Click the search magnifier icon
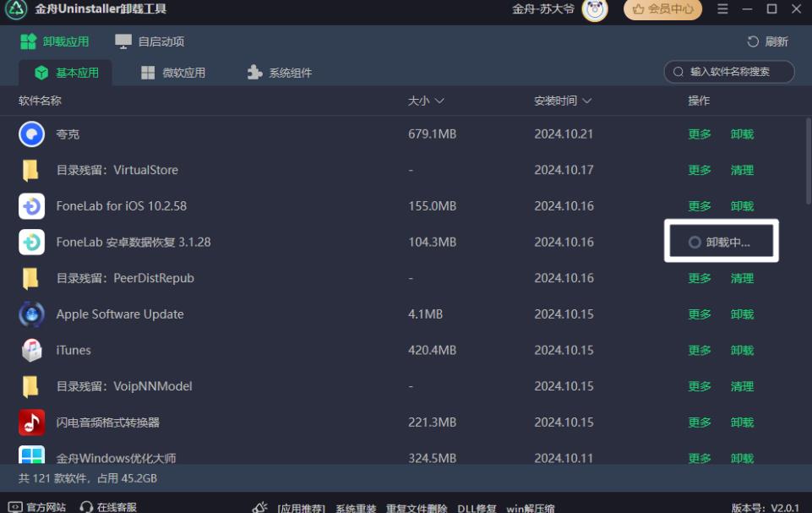The width and height of the screenshot is (812, 513). pyautogui.click(x=678, y=72)
